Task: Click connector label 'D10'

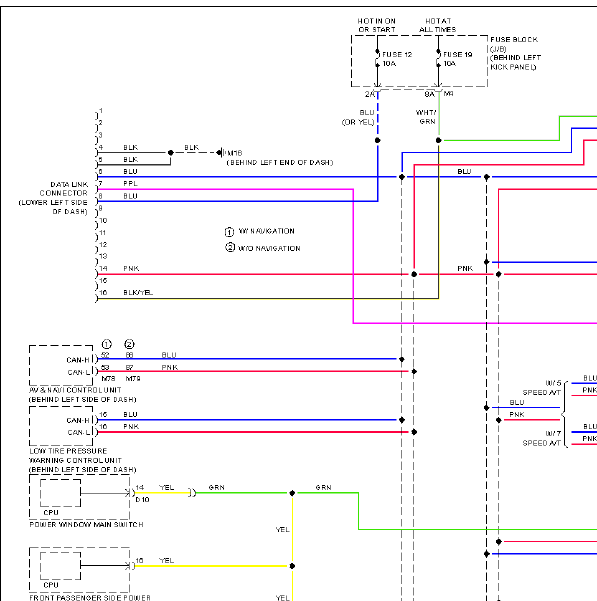Action: (x=142, y=500)
